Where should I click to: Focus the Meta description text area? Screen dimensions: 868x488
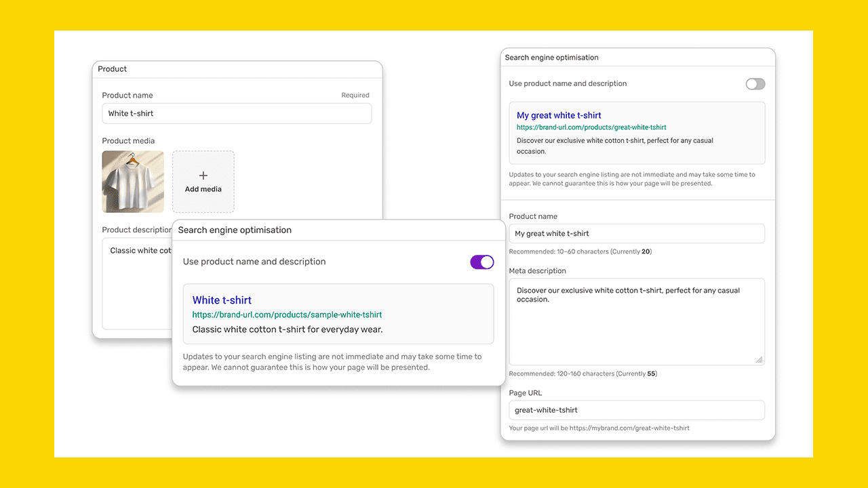pos(636,325)
